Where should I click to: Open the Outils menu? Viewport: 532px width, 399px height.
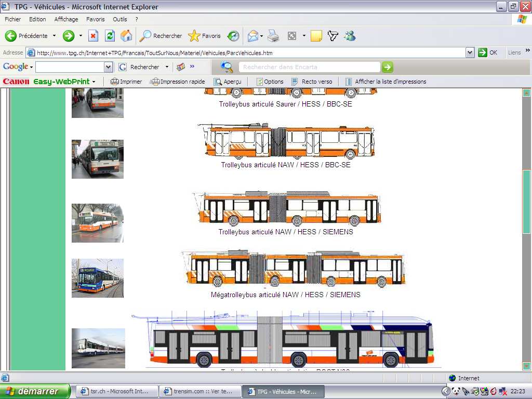coord(119,19)
